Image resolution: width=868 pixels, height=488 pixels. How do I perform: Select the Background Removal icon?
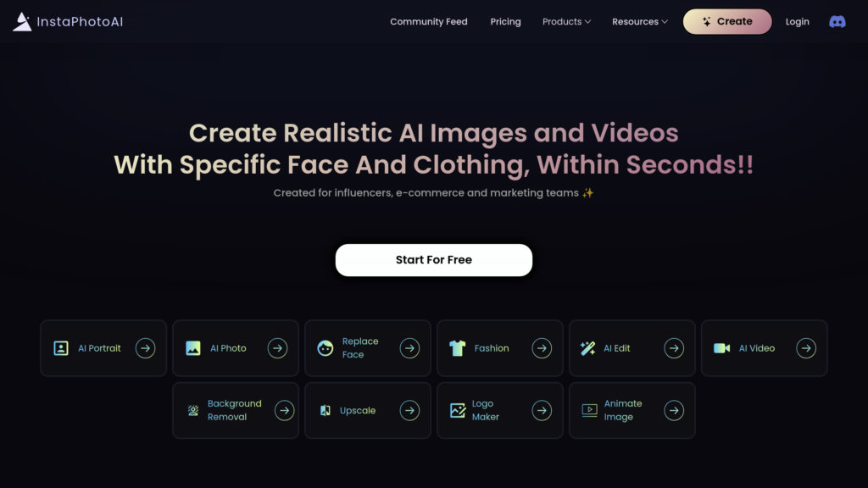193,411
